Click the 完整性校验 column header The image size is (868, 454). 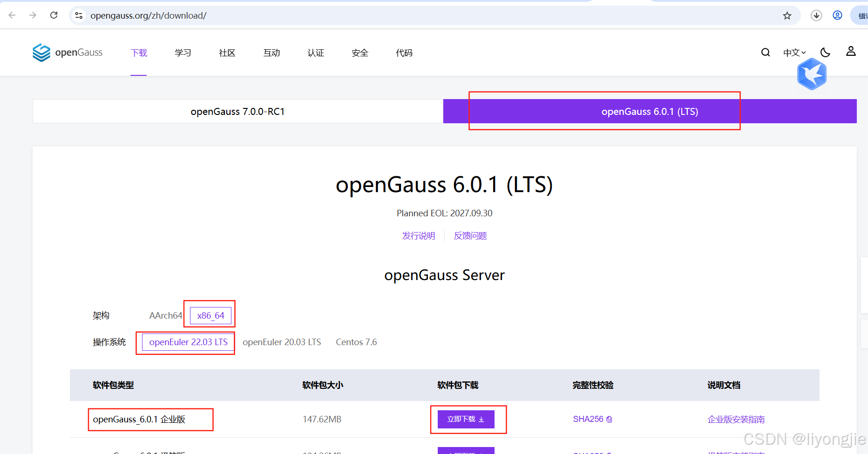point(593,385)
